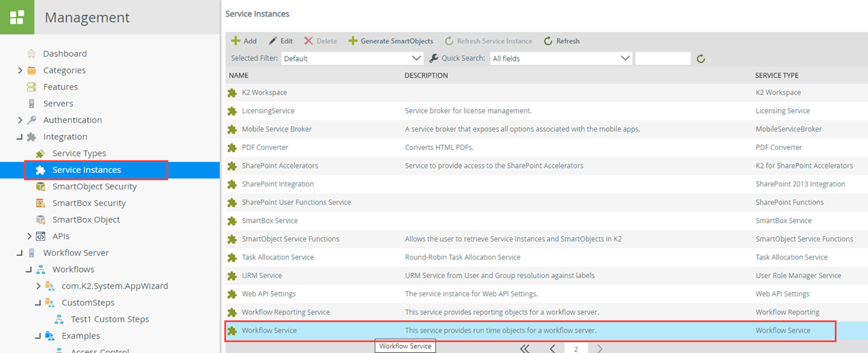
Task: Select the SmartBox Service row
Action: [270, 221]
